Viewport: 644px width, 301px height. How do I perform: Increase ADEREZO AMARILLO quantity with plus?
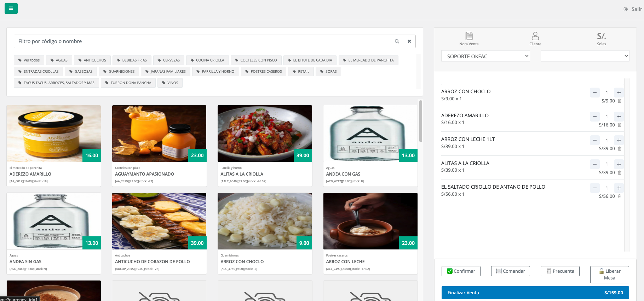click(619, 117)
